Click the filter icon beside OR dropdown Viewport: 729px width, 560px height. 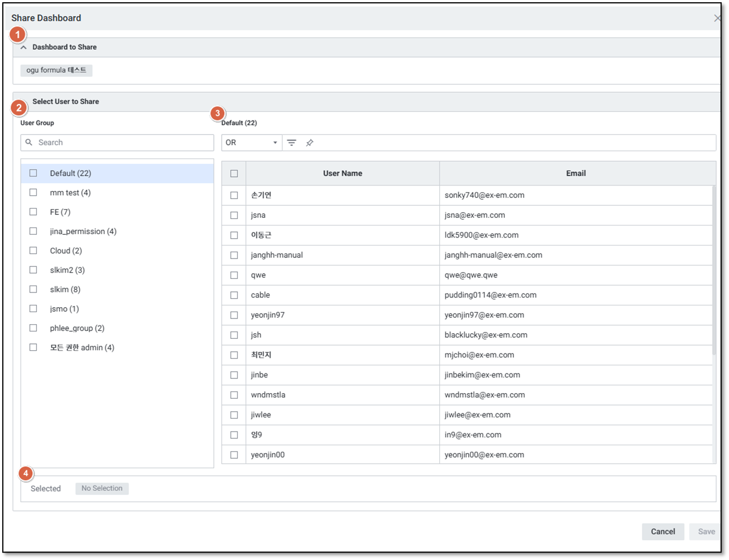pyautogui.click(x=291, y=143)
